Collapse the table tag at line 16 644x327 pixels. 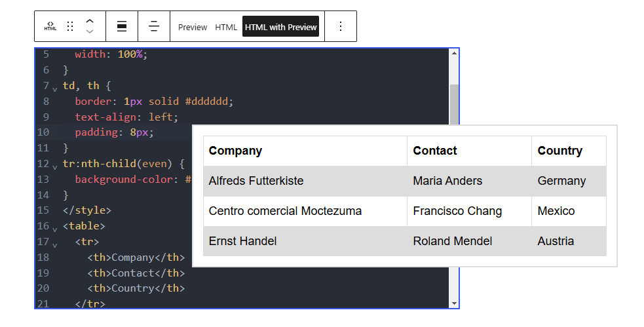coord(55,228)
